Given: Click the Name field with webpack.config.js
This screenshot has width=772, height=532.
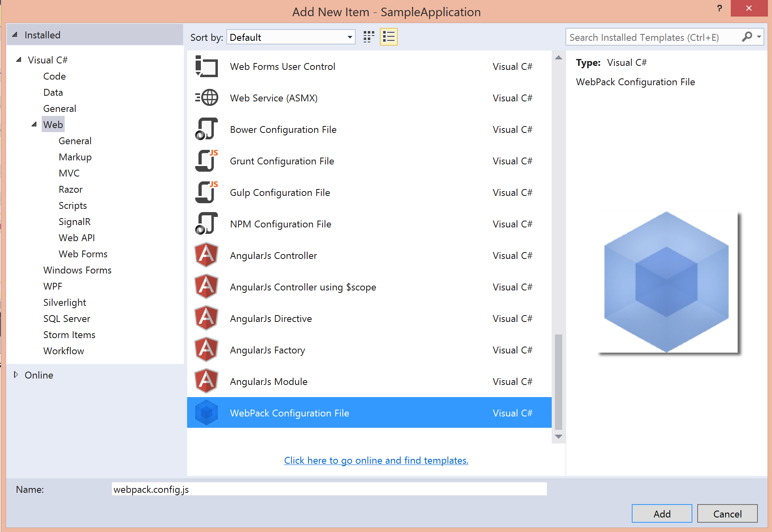Looking at the screenshot, I should (x=329, y=489).
